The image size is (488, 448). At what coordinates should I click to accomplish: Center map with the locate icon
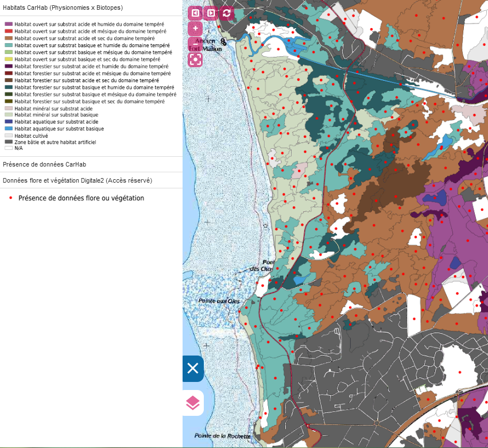[x=196, y=59]
